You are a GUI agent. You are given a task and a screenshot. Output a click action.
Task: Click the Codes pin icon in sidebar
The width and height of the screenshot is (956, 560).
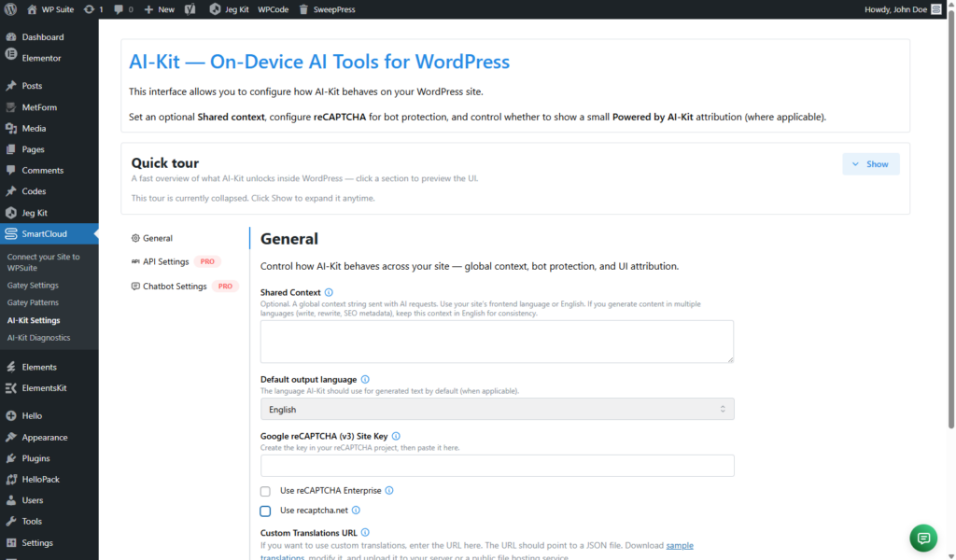click(11, 191)
